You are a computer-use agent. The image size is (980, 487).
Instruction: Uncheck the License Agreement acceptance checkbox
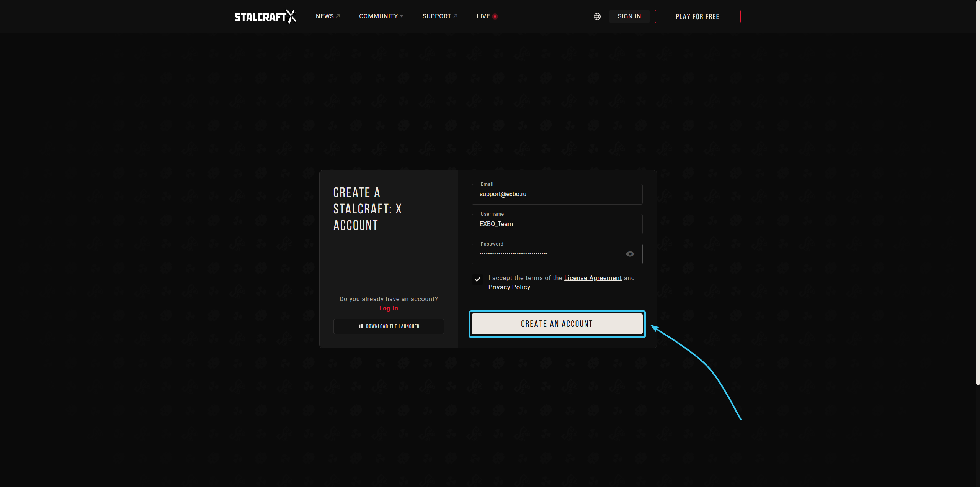pos(477,280)
